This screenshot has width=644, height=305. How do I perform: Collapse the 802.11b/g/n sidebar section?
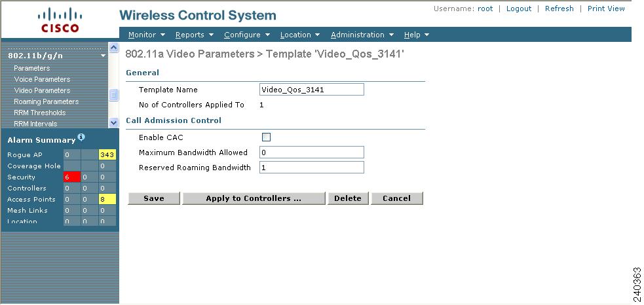pos(103,56)
